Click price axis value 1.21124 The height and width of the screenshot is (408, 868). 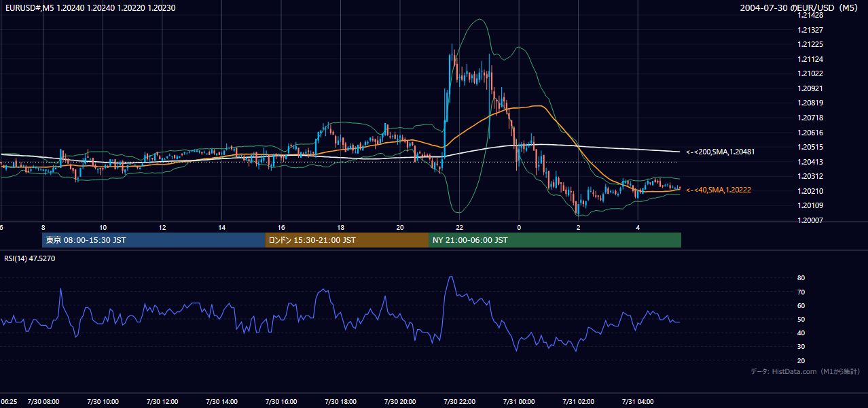pos(811,59)
